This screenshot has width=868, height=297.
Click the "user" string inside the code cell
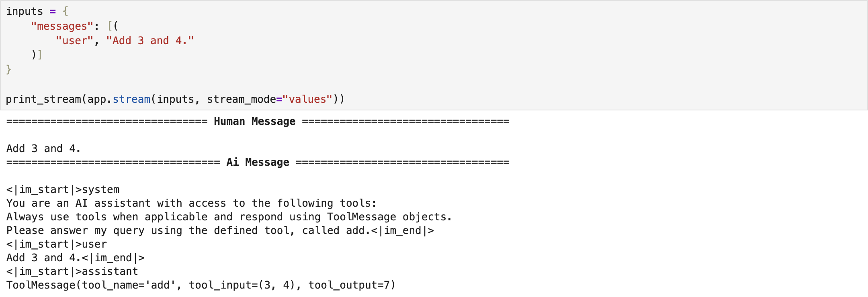74,41
